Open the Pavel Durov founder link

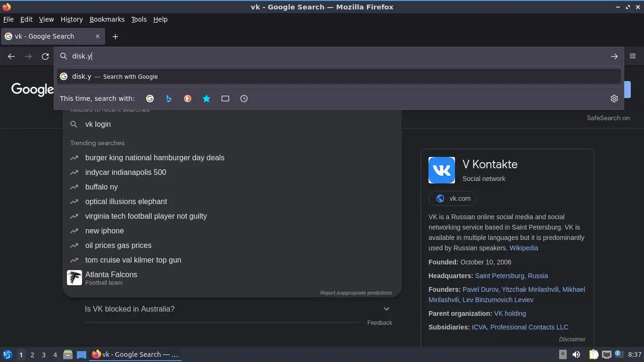click(x=480, y=289)
